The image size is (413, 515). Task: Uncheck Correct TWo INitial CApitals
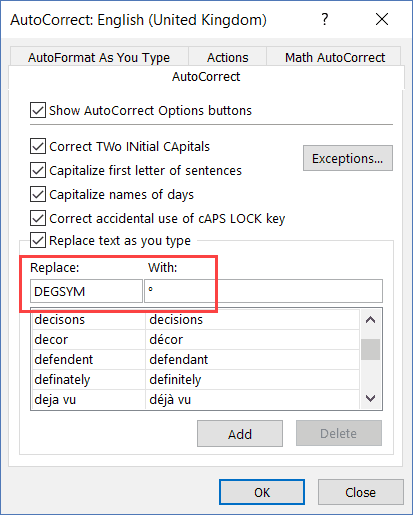coord(38,146)
